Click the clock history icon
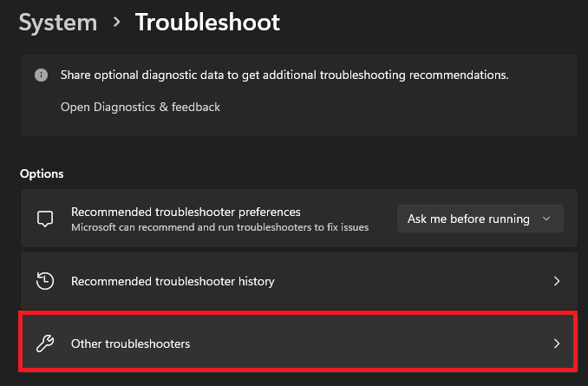 45,281
